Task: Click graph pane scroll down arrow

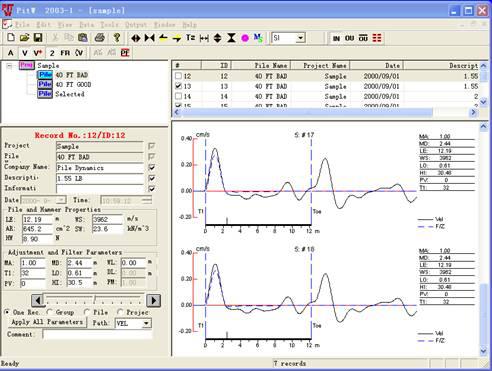Action: click(483, 351)
